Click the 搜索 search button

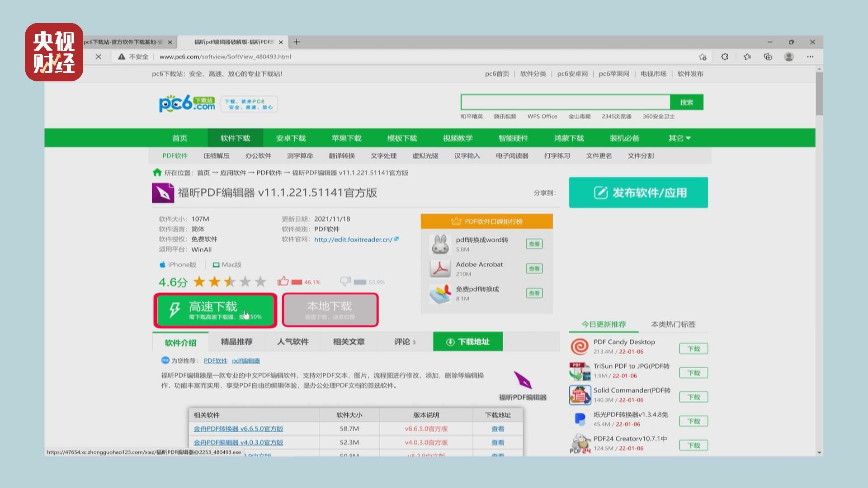pos(687,102)
